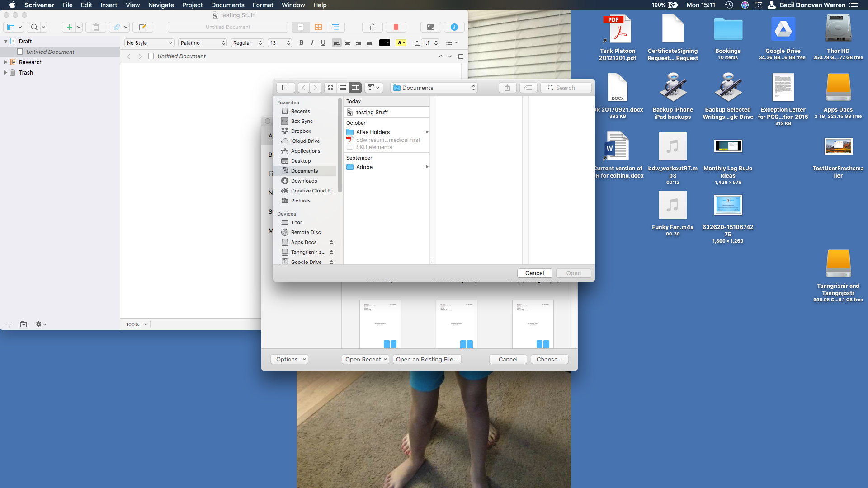Toggle Bold formatting in the format bar

[302, 43]
